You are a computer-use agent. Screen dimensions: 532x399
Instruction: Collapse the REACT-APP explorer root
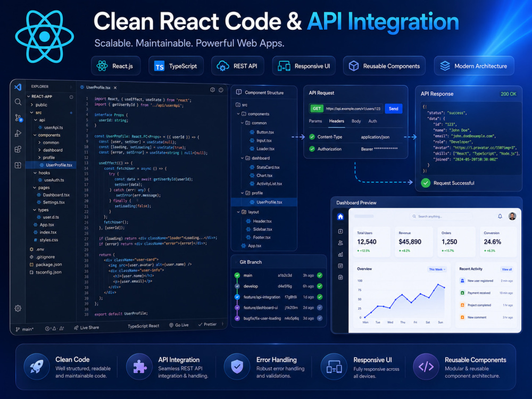[x=29, y=96]
